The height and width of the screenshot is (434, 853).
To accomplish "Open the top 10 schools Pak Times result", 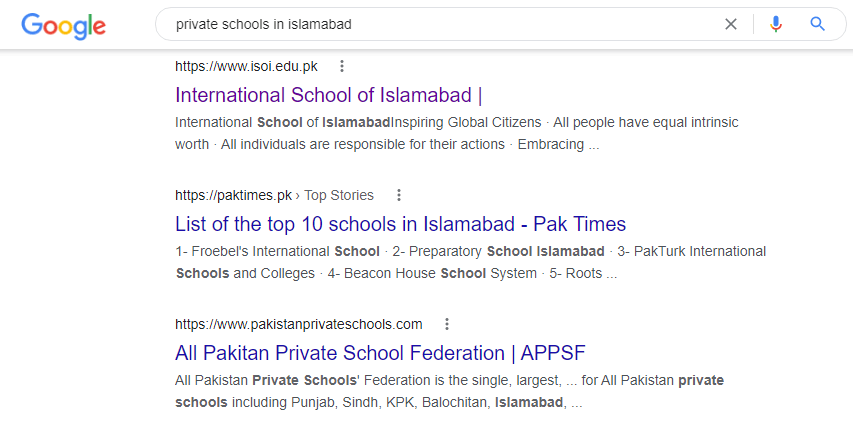I will click(x=400, y=223).
